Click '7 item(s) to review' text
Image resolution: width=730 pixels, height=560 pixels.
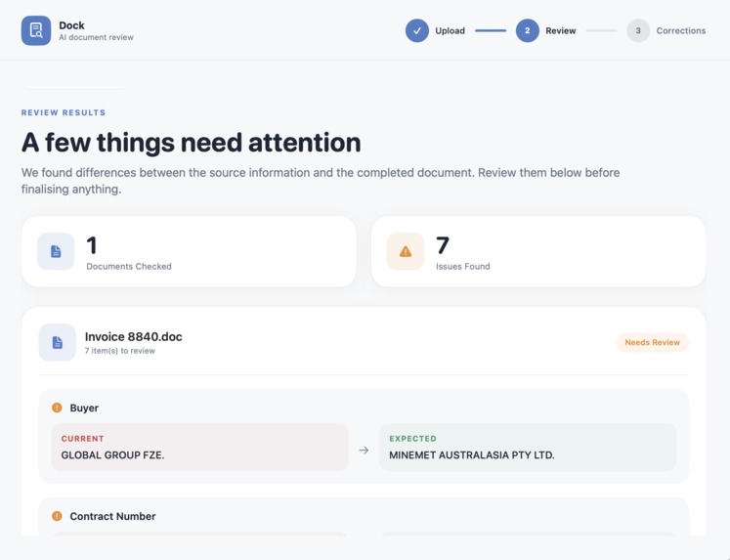(119, 351)
